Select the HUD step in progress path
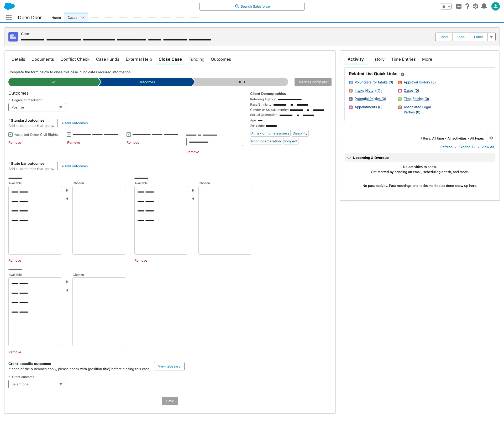 [x=241, y=82]
